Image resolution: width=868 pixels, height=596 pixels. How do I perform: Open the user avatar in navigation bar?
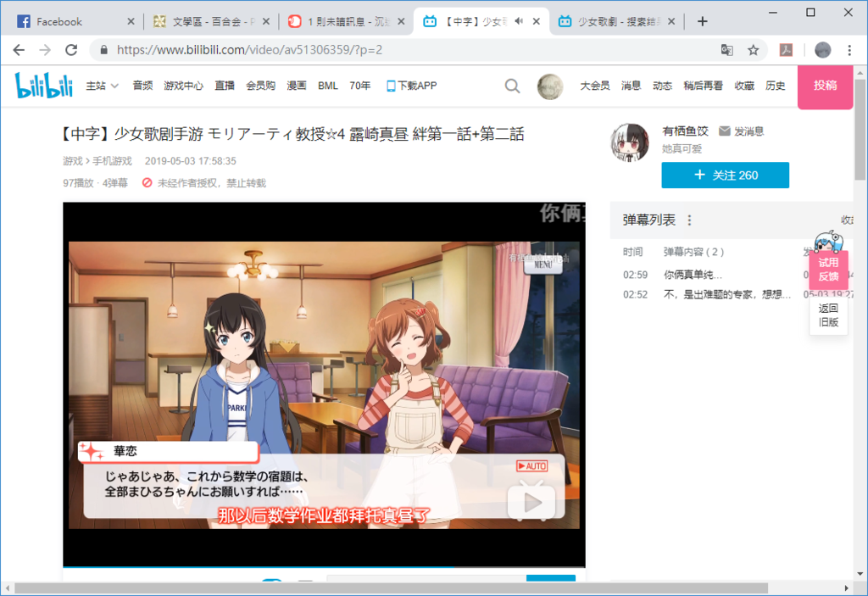pyautogui.click(x=549, y=86)
